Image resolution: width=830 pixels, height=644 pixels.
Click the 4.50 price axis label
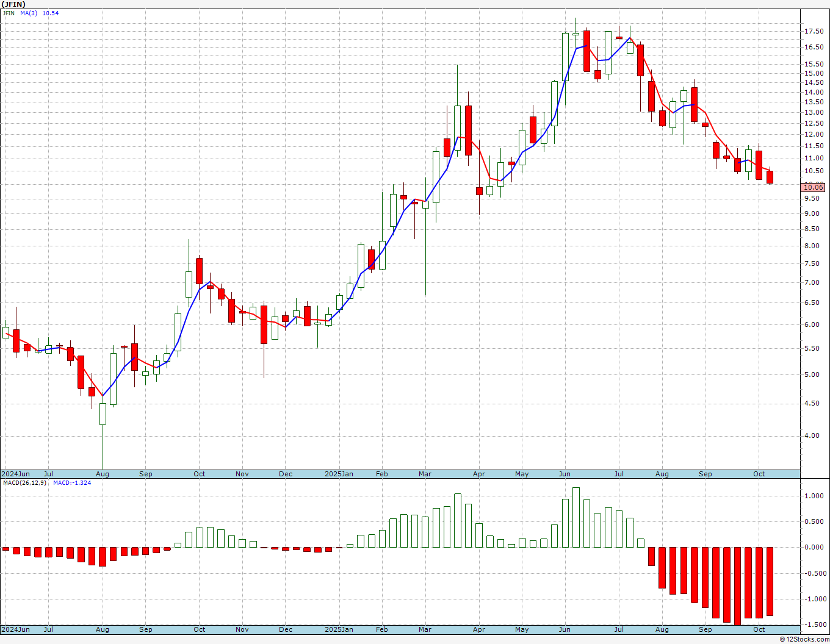coord(812,403)
